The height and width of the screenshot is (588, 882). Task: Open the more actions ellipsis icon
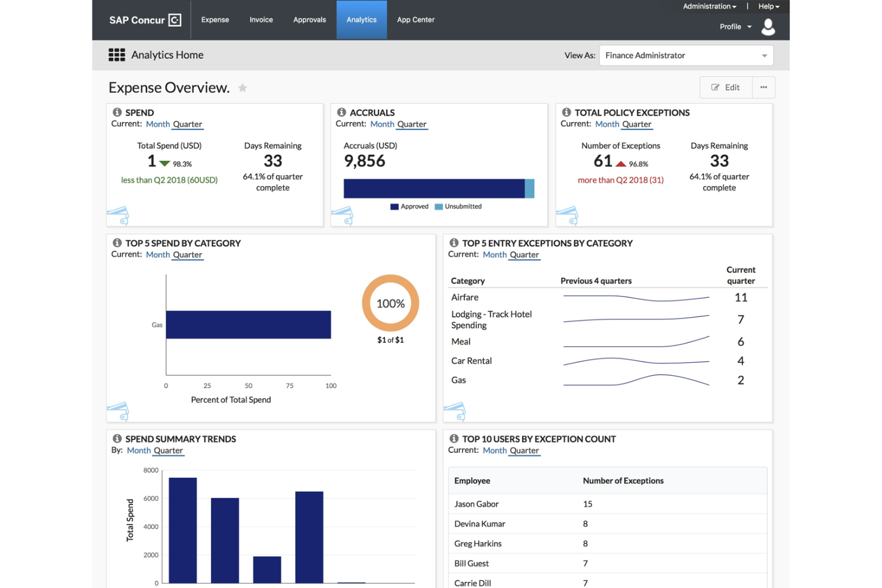pos(763,87)
